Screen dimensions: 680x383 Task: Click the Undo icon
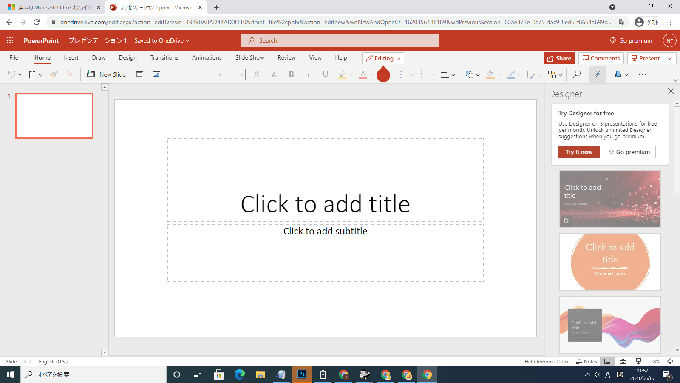11,75
